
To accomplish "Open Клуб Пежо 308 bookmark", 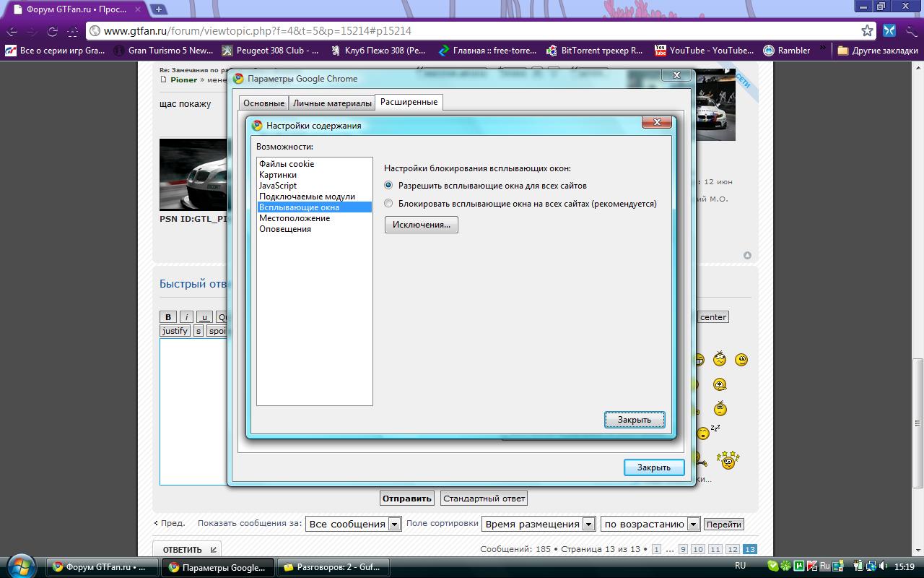I will pyautogui.click(x=378, y=51).
